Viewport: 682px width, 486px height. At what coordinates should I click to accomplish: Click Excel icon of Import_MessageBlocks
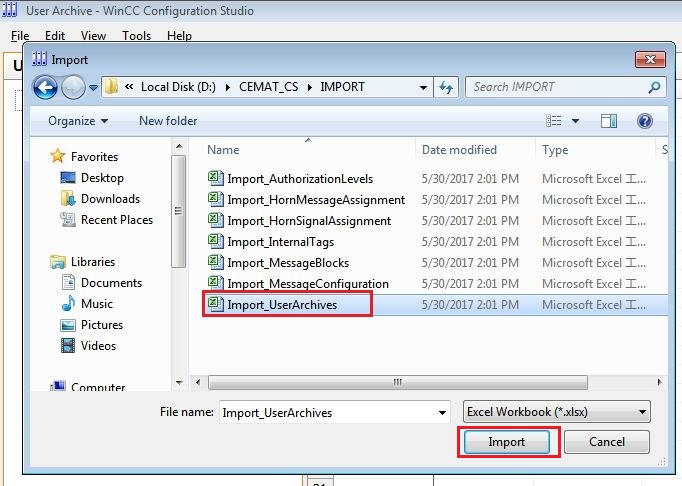(x=215, y=261)
